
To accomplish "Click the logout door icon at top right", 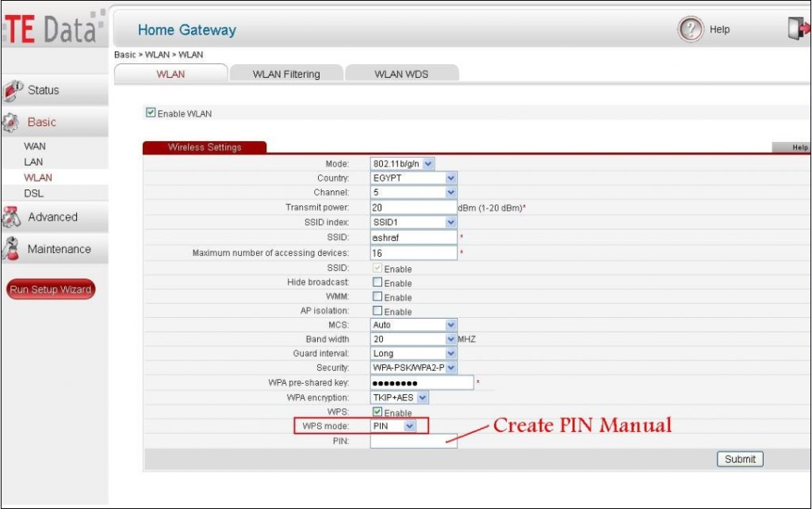I will point(798,25).
